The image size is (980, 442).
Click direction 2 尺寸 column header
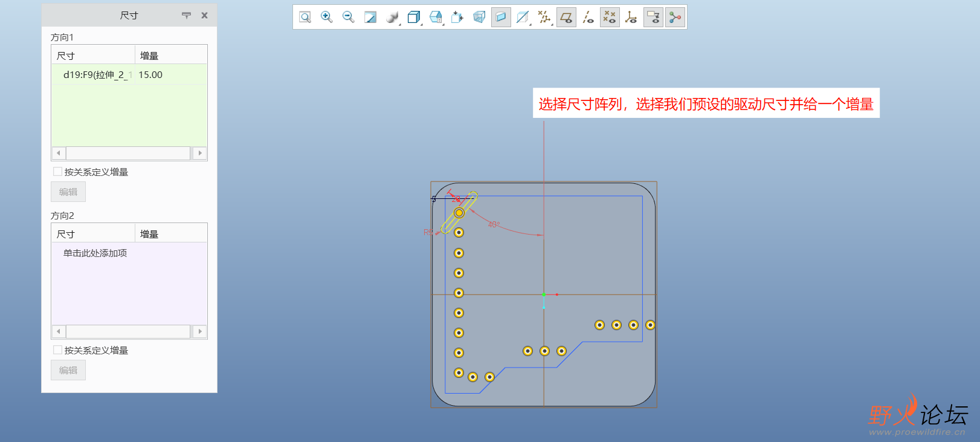point(93,234)
